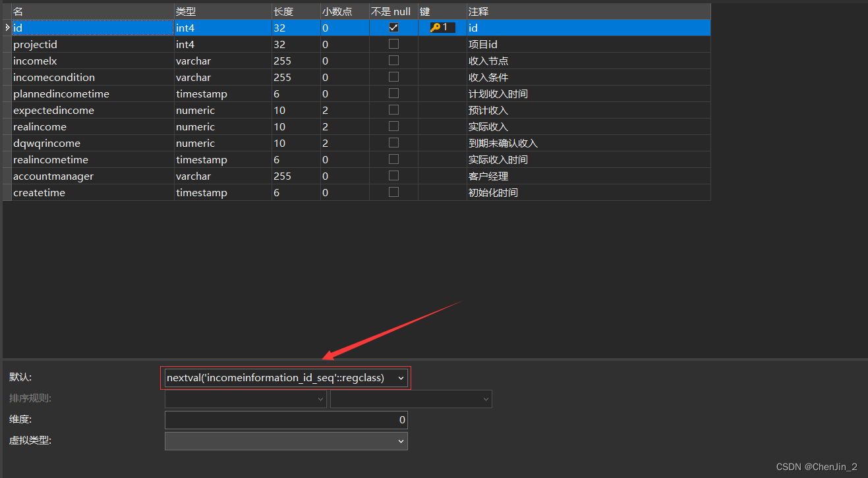This screenshot has width=868, height=478.
Task: Enable not null for incomecondition
Action: point(393,77)
